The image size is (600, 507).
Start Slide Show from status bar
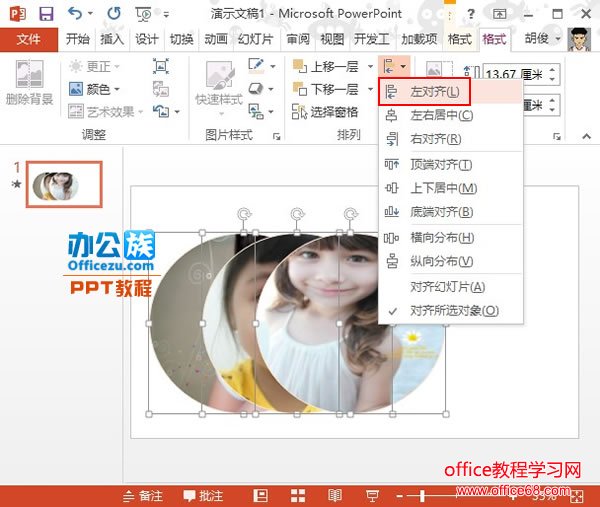[372, 496]
